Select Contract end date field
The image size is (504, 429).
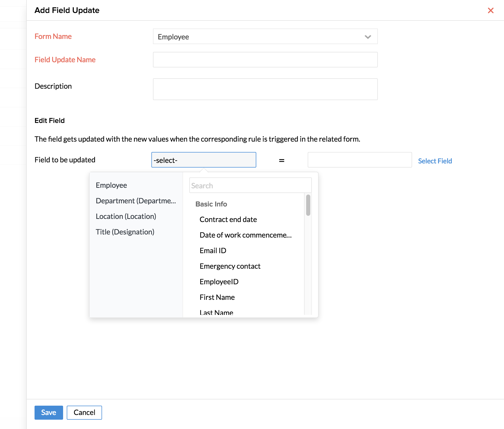[x=228, y=219]
